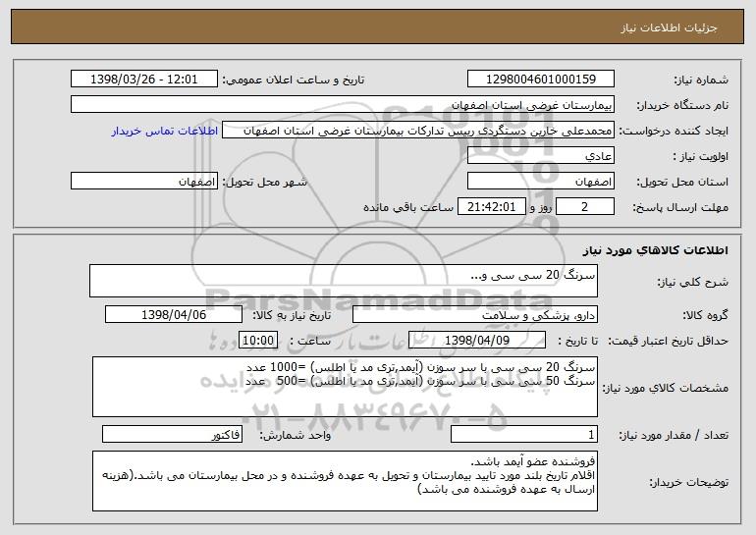Click the توضیحات خریدار label
Screen dimensions: 756x535
(x=689, y=482)
